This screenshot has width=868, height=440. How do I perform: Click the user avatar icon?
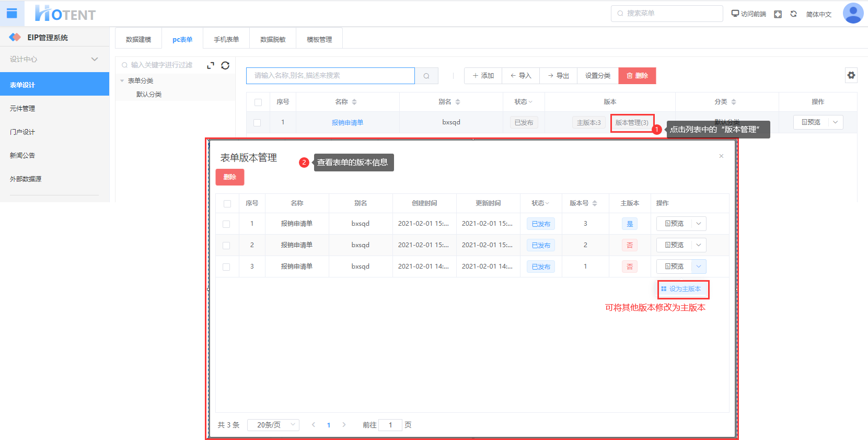click(852, 14)
